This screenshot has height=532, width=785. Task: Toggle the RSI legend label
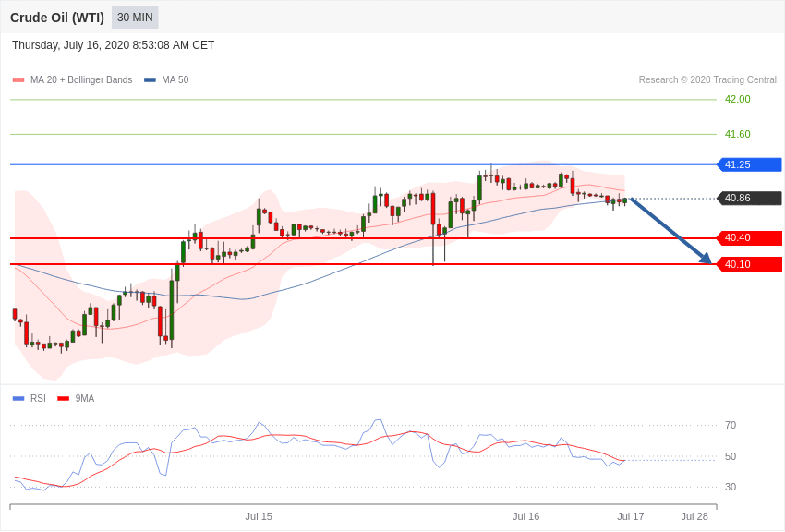pos(38,398)
